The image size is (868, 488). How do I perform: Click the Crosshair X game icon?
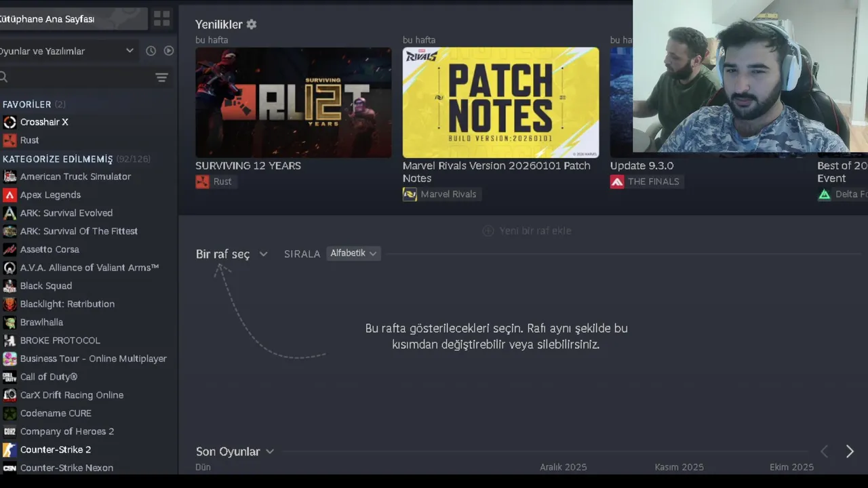click(9, 122)
